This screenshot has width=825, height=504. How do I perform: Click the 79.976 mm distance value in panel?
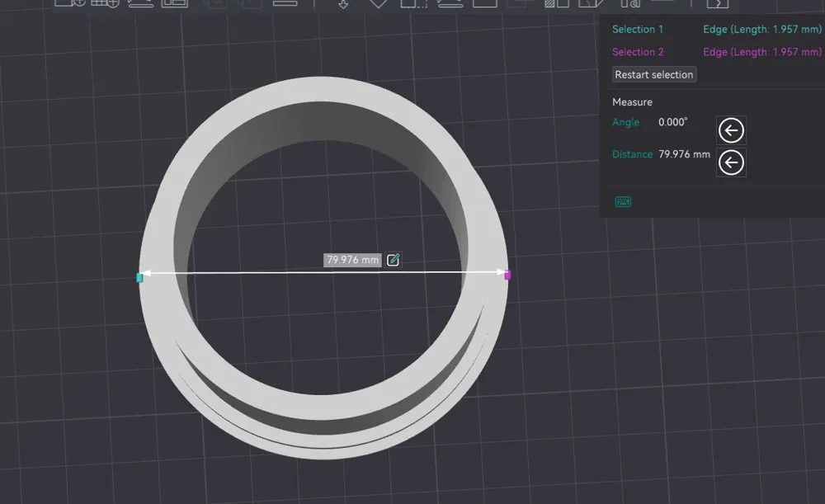pos(684,154)
